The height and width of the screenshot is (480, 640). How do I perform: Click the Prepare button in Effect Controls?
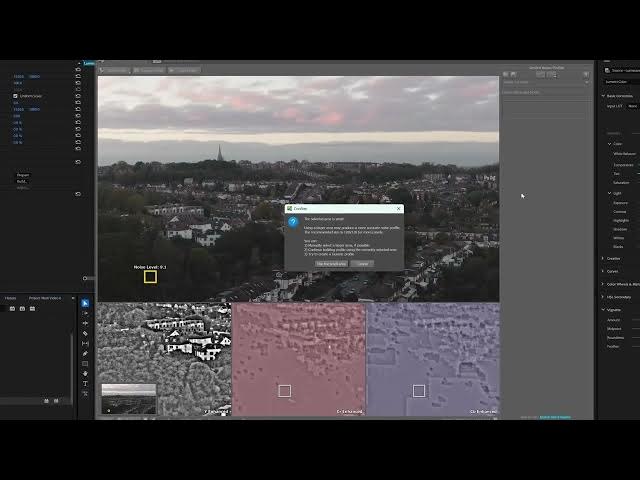pyautogui.click(x=23, y=175)
